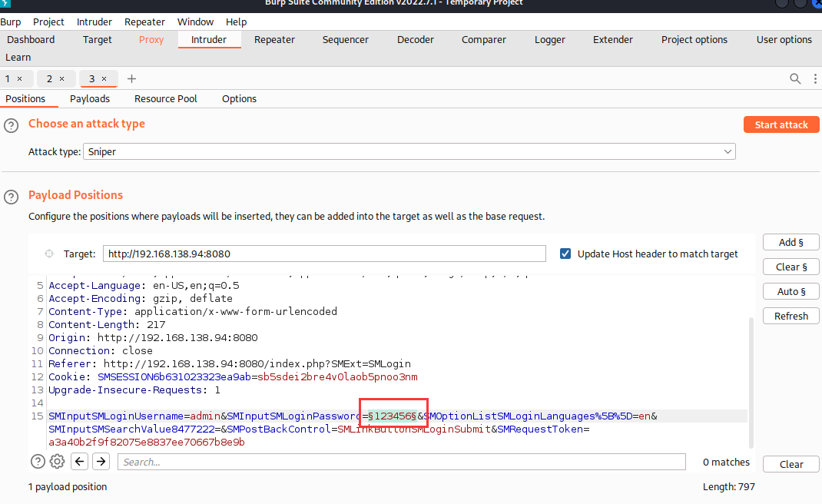Switch to the Extender tab
Screen dimensions: 822x504
pos(613,40)
